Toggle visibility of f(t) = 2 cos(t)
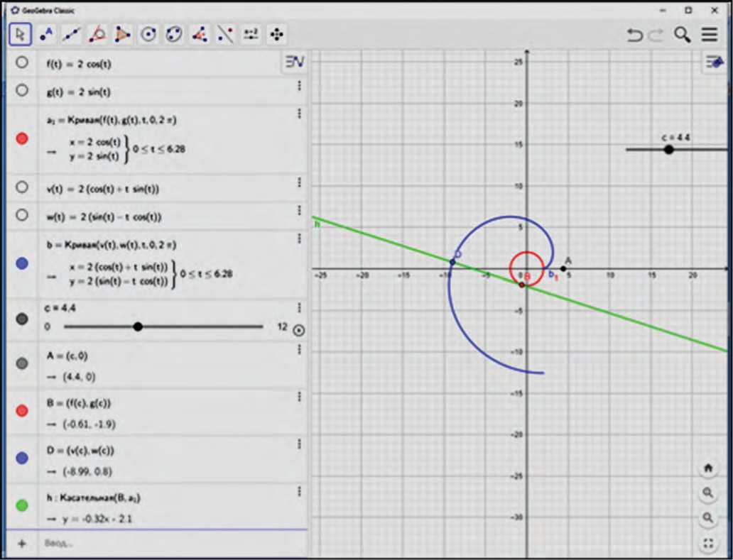The width and height of the screenshot is (733, 560). point(22,62)
